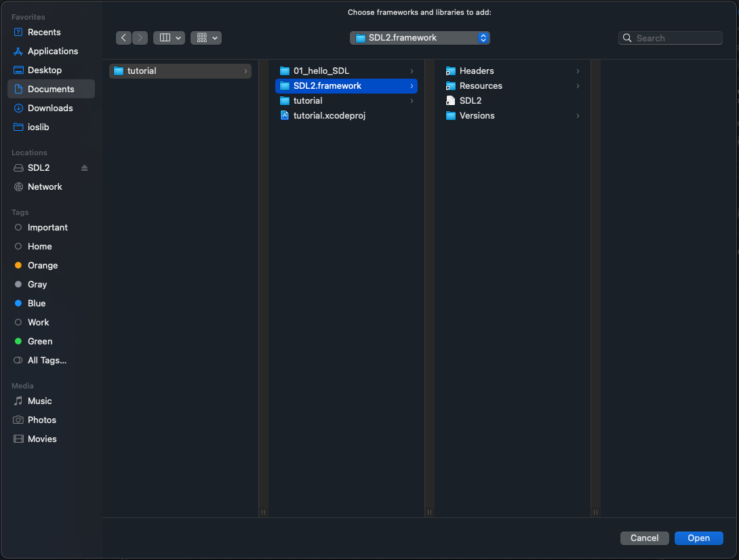Open the item grouping menu
Screen dimensions: 739x560
tap(206, 38)
